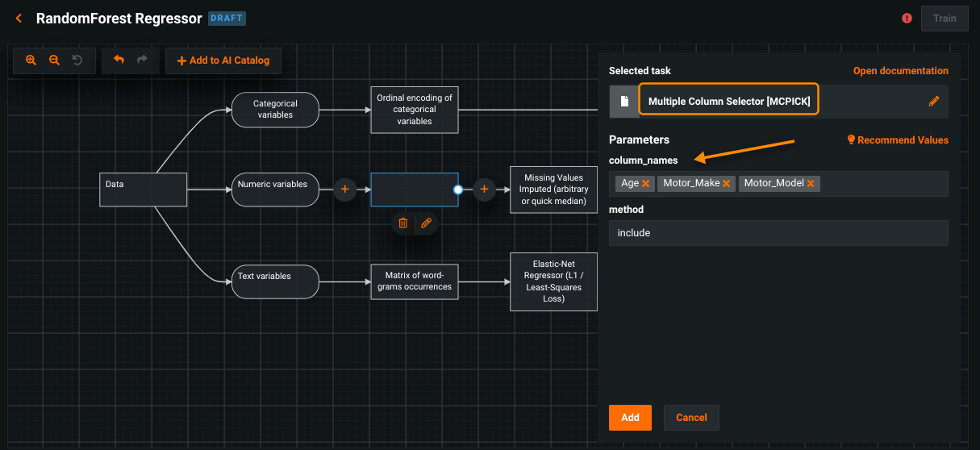Image resolution: width=980 pixels, height=450 pixels.
Task: Click the back arrow beside RandomForest Regressor
Action: tap(19, 18)
